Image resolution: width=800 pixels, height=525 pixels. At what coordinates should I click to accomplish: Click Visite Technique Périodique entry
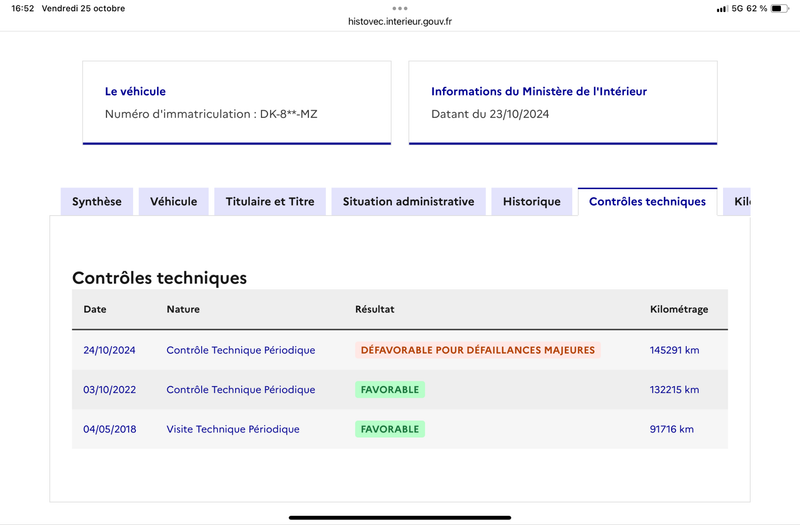pos(233,429)
